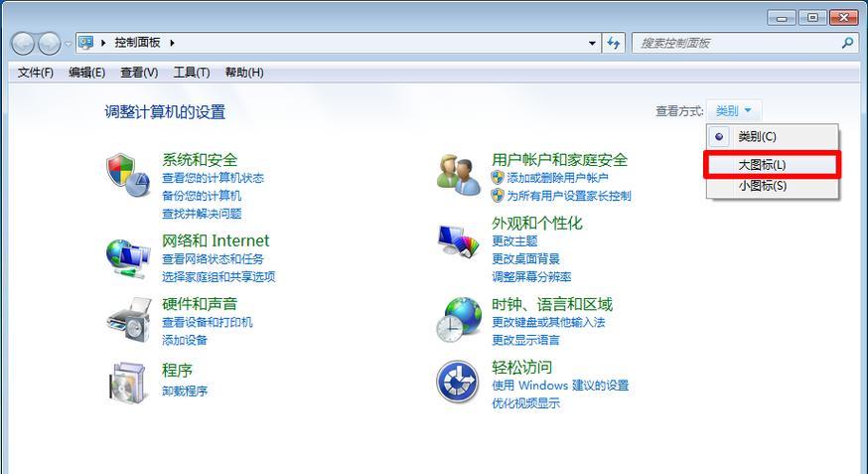Image resolution: width=868 pixels, height=474 pixels.
Task: Open the 工具(T) menu
Action: tap(192, 73)
